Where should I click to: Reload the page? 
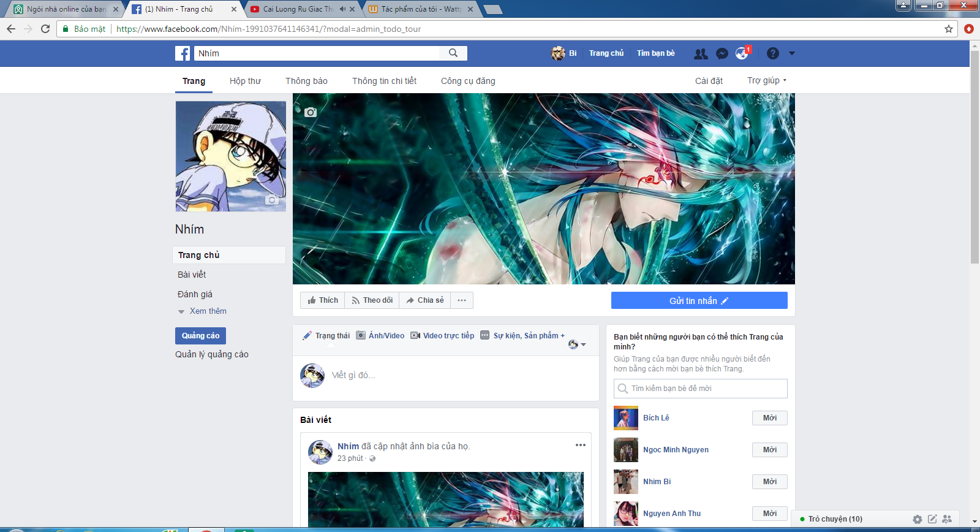[x=45, y=29]
